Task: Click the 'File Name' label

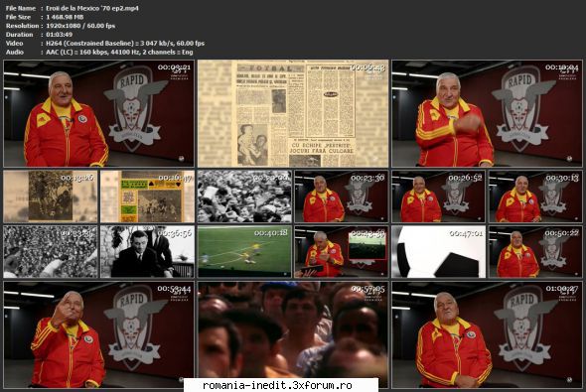Action: pyautogui.click(x=21, y=8)
